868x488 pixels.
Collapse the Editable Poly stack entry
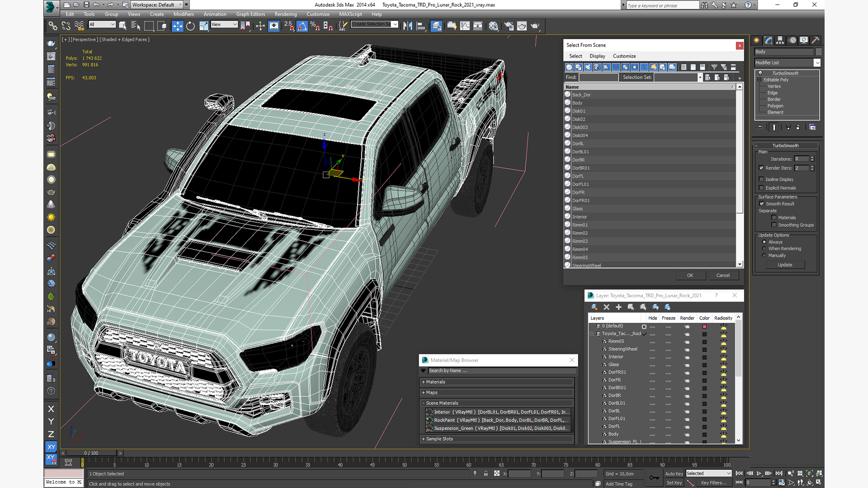759,80
